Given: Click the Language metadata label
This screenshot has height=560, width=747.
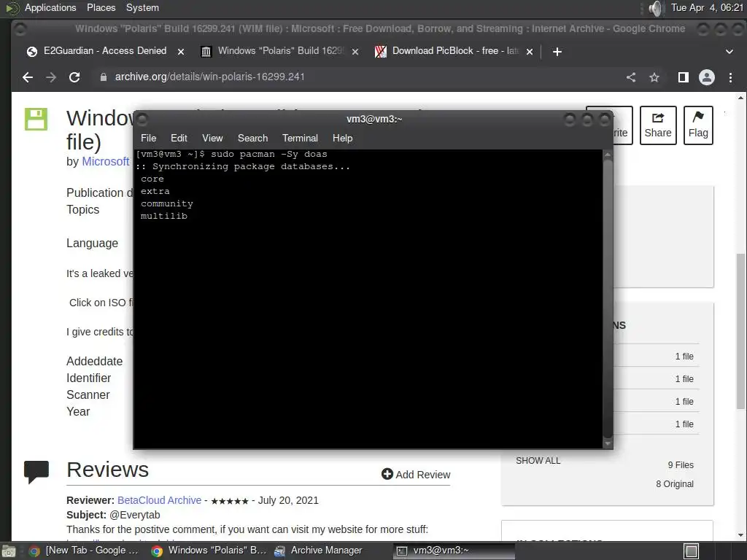Looking at the screenshot, I should coord(92,243).
